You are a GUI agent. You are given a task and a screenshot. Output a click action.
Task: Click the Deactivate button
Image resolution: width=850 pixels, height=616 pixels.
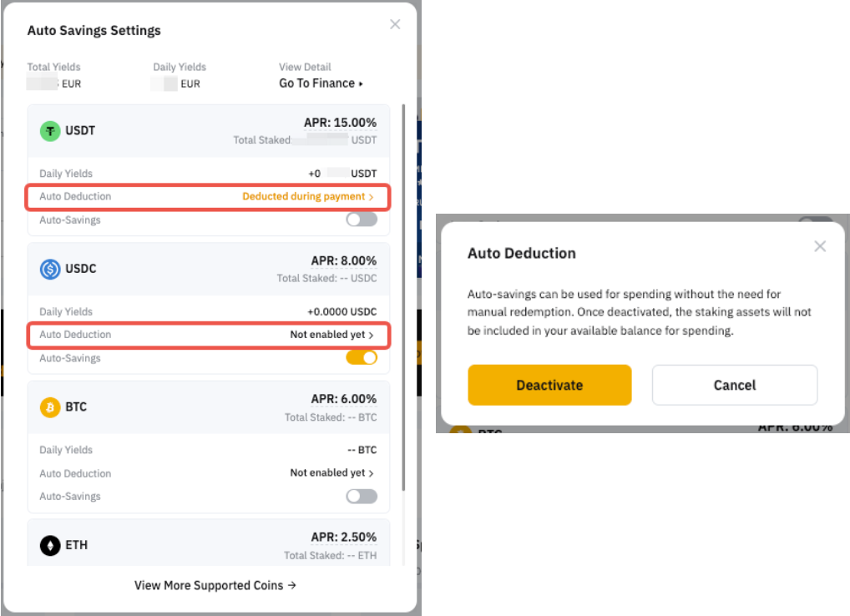549,385
